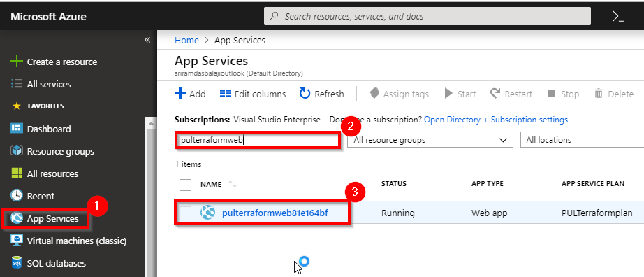The width and height of the screenshot is (644, 277).
Task: Open All resources grid icon
Action: (x=17, y=173)
